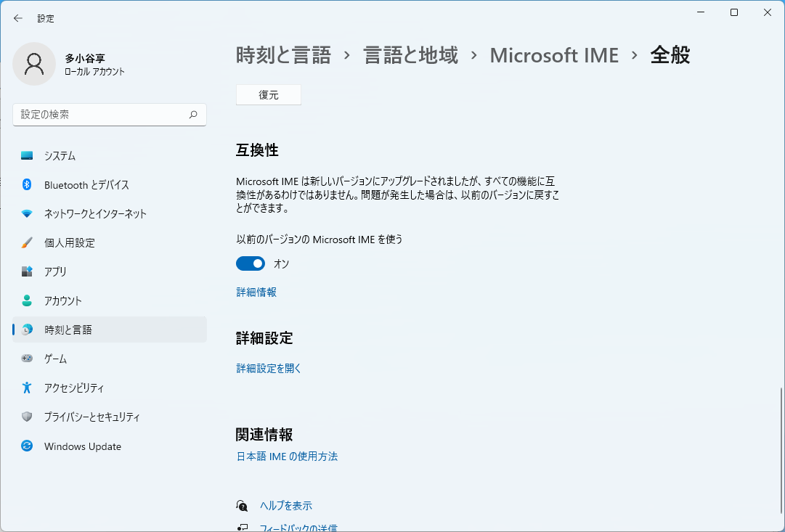Click the アカウント person icon
The width and height of the screenshot is (785, 532).
pos(27,300)
